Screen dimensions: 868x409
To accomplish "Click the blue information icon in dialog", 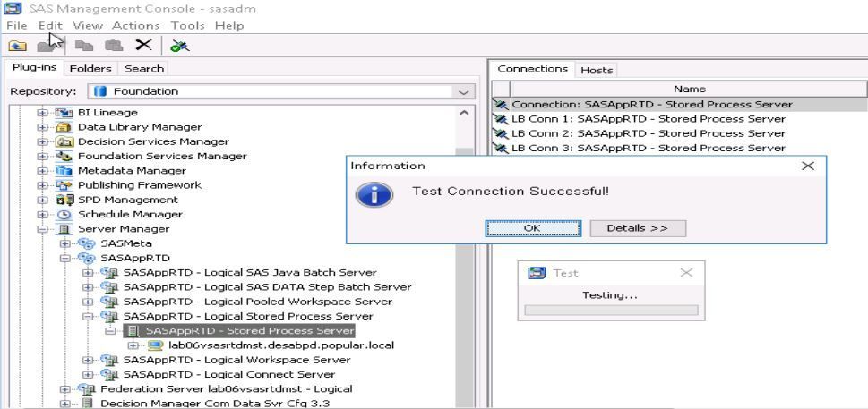I will tap(374, 195).
